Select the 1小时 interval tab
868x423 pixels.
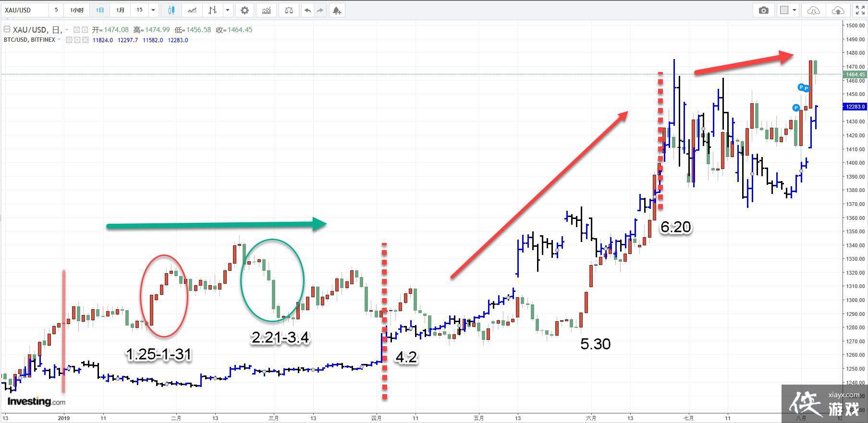(76, 10)
